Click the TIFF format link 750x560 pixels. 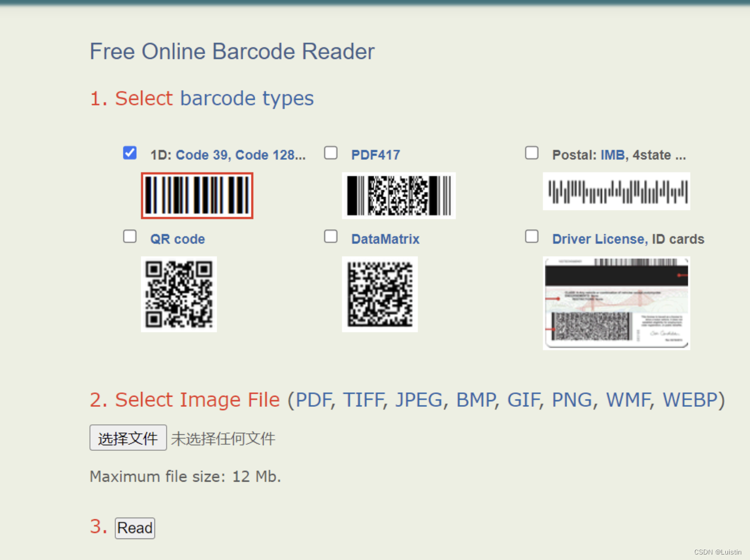click(363, 400)
